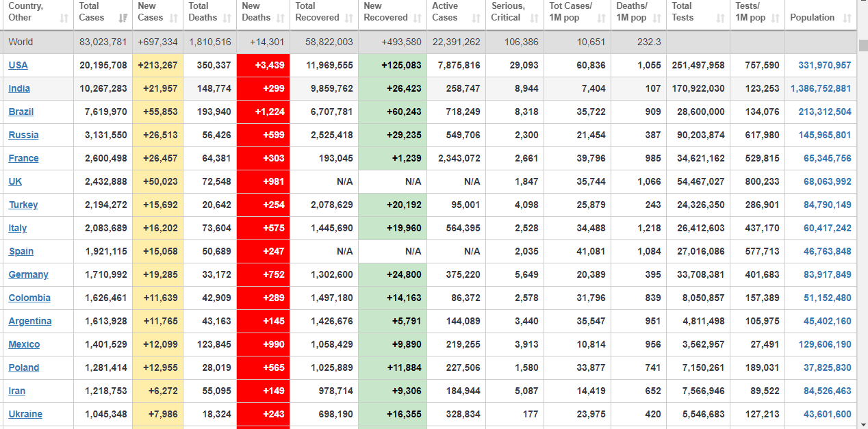
Task: Sort by Total Recovered sort arrow icon
Action: click(x=349, y=18)
